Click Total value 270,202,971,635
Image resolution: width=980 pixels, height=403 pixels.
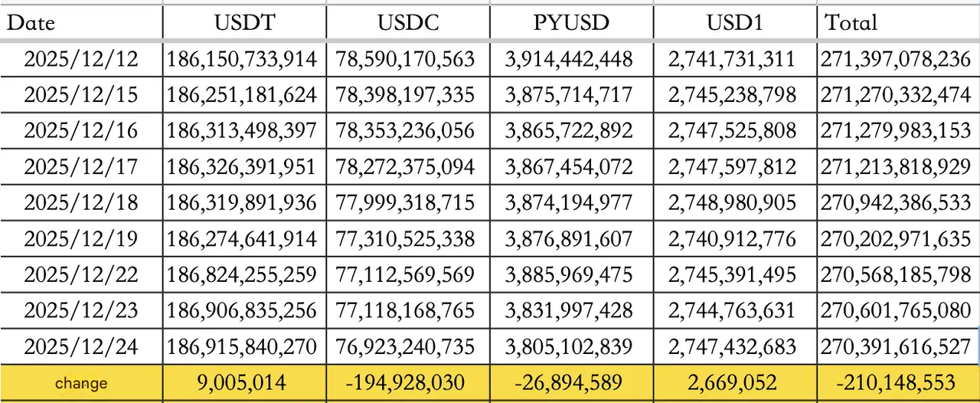[896, 238]
